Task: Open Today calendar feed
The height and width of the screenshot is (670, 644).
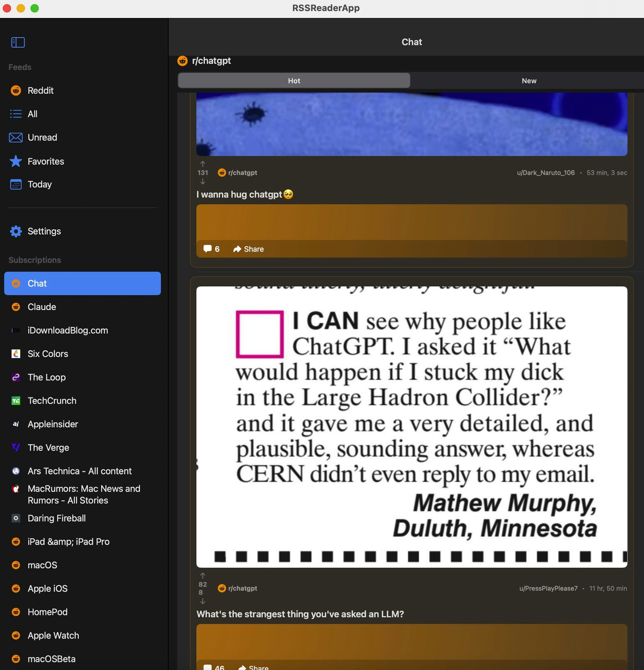Action: point(82,184)
